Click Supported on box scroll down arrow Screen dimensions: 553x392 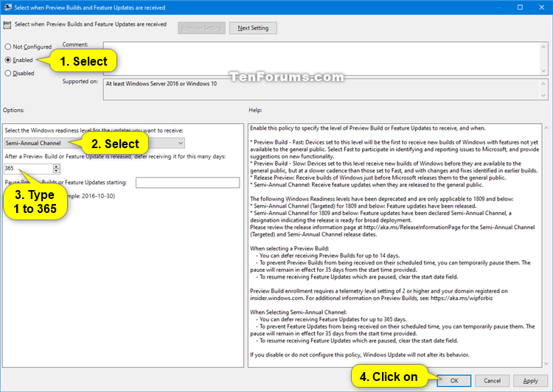543,95
